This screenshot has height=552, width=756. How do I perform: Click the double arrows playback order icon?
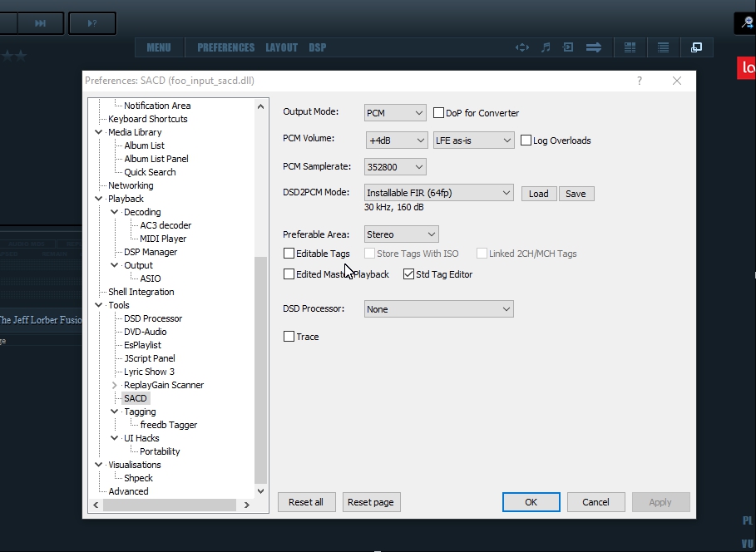(594, 47)
